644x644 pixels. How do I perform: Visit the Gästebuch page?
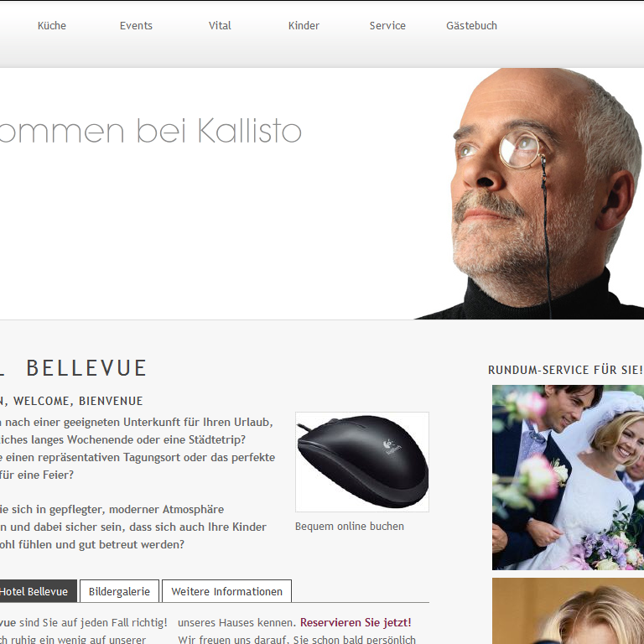coord(471,26)
